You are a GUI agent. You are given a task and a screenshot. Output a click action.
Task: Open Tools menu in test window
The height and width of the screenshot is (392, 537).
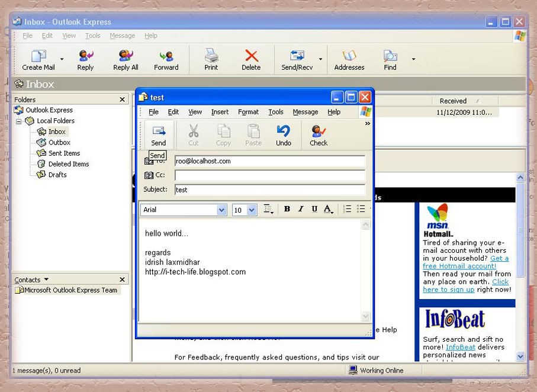coord(276,112)
